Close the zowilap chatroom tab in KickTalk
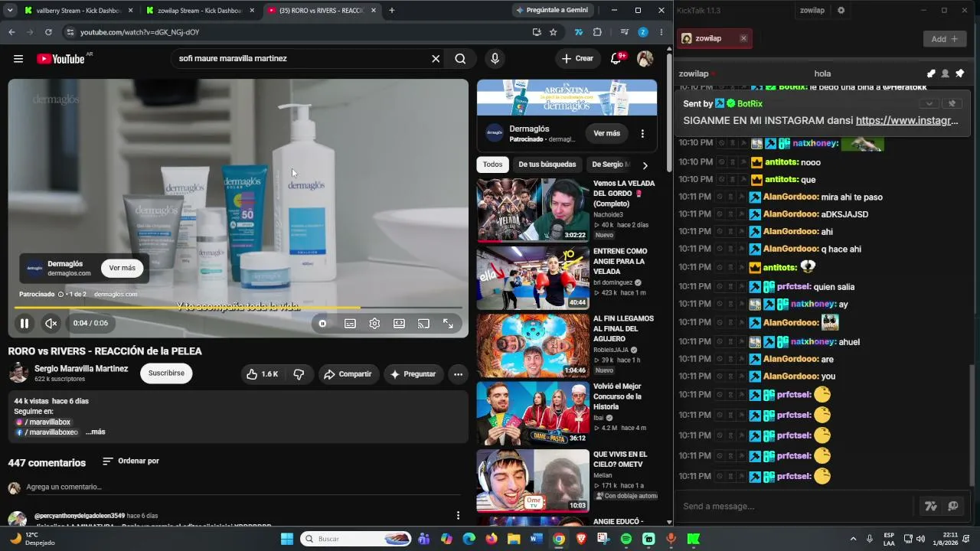 (743, 38)
